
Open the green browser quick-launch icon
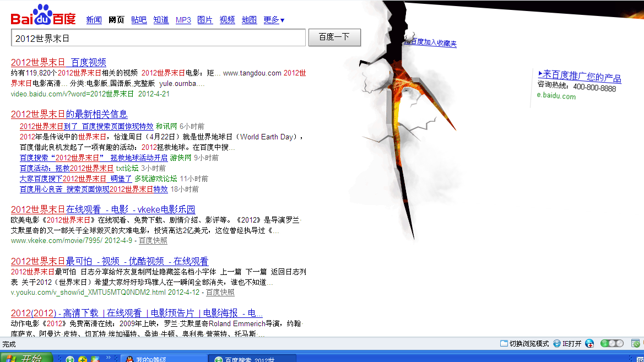(x=70, y=359)
